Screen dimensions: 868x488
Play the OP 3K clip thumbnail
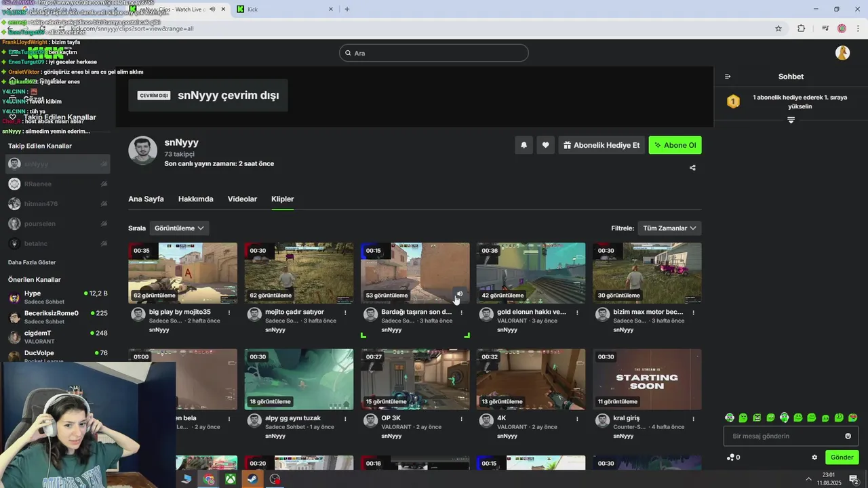[x=414, y=380]
